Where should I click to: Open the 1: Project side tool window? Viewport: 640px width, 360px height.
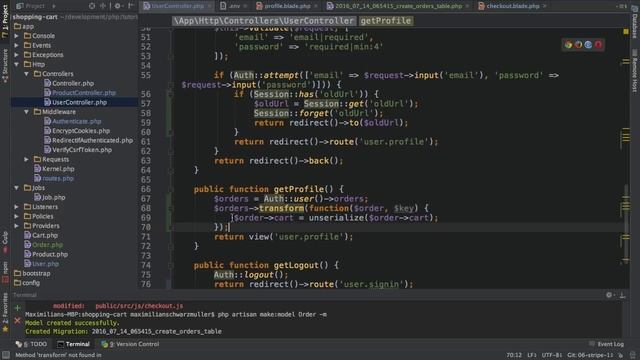point(5,21)
